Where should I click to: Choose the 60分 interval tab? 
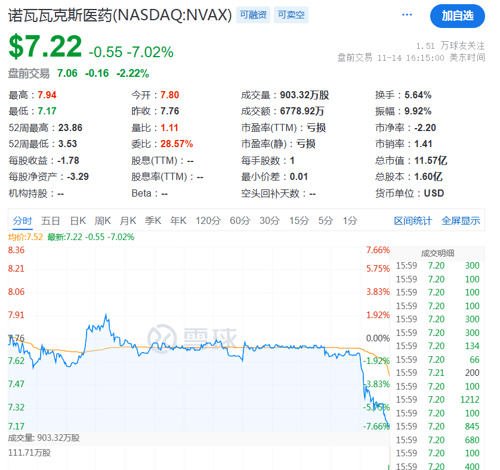coord(240,221)
